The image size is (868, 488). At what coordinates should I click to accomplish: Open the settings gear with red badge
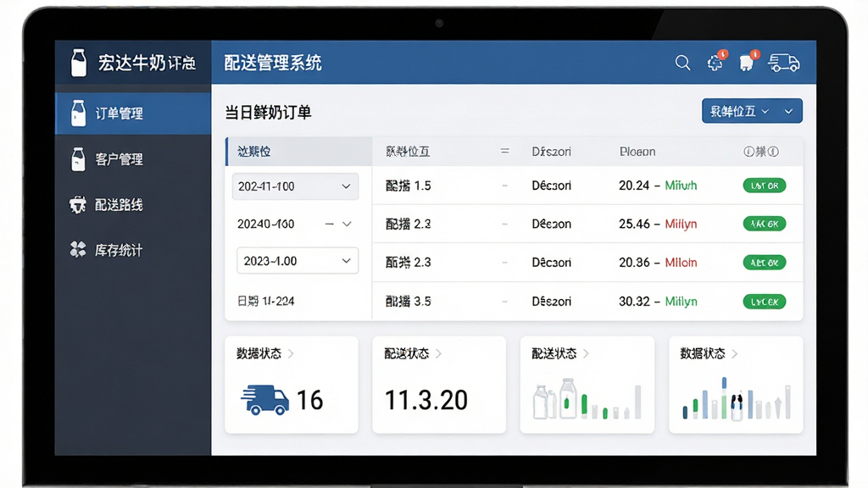pos(715,61)
